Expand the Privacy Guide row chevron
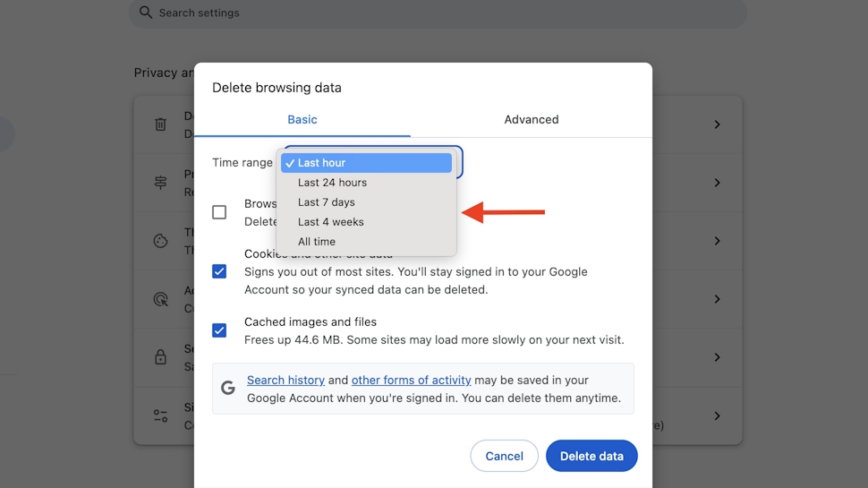The image size is (868, 488). coord(717,183)
